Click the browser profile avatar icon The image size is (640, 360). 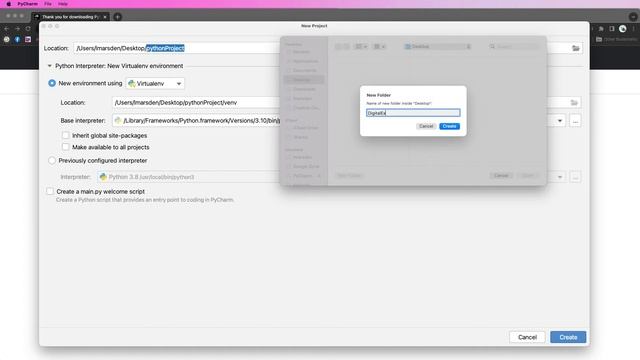click(x=622, y=29)
